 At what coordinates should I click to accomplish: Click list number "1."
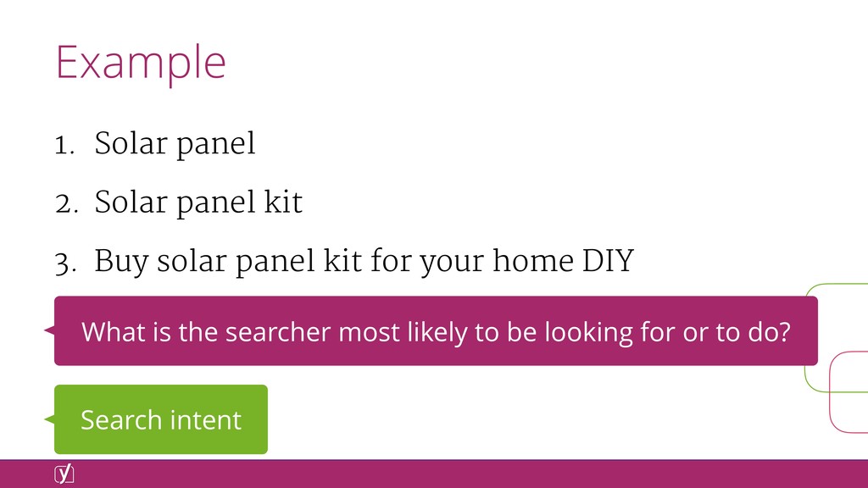click(64, 146)
